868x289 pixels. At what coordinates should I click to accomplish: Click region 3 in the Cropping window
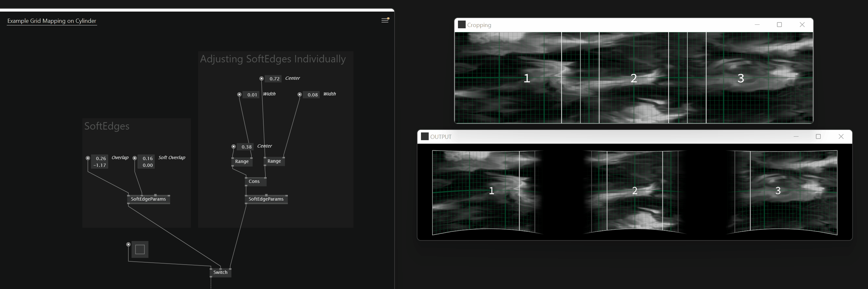pos(741,78)
